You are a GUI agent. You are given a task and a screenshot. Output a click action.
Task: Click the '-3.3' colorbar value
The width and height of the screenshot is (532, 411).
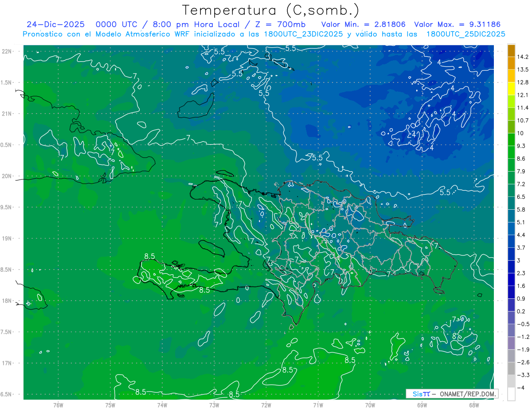point(523,375)
